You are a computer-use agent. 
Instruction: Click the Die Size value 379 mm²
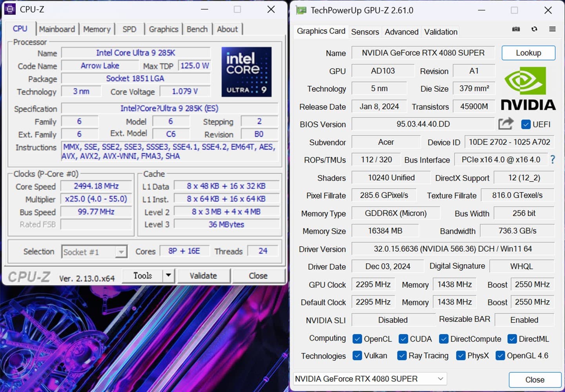(x=474, y=89)
